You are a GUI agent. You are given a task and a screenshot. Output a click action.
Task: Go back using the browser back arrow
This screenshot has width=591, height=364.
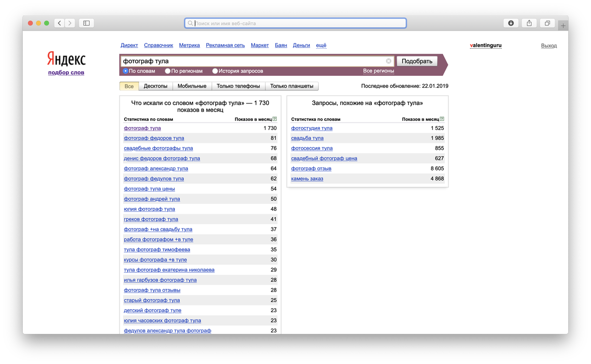click(x=59, y=23)
